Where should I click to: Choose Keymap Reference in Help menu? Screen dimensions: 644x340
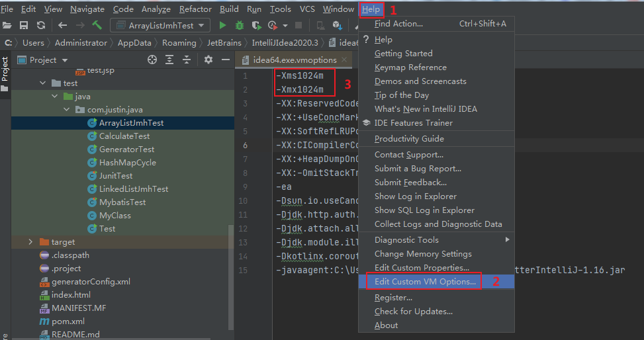coord(436,67)
